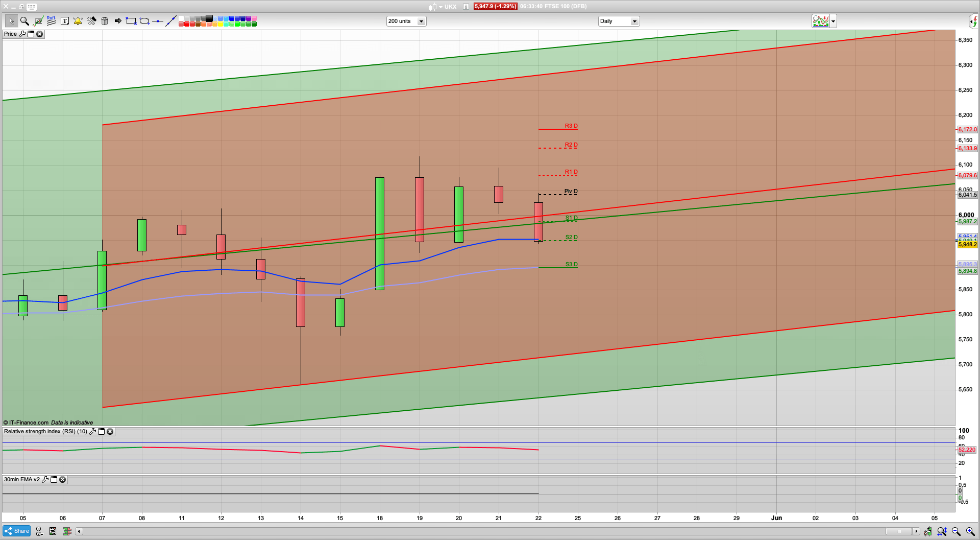Screen dimensions: 980x540
Task: Select the rectangle drawing tool
Action: tap(131, 21)
